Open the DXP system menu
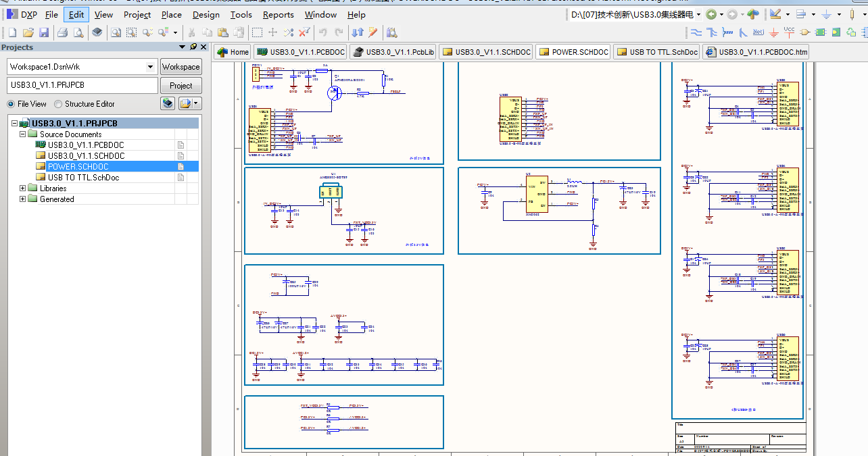This screenshot has height=456, width=868. tap(22, 14)
